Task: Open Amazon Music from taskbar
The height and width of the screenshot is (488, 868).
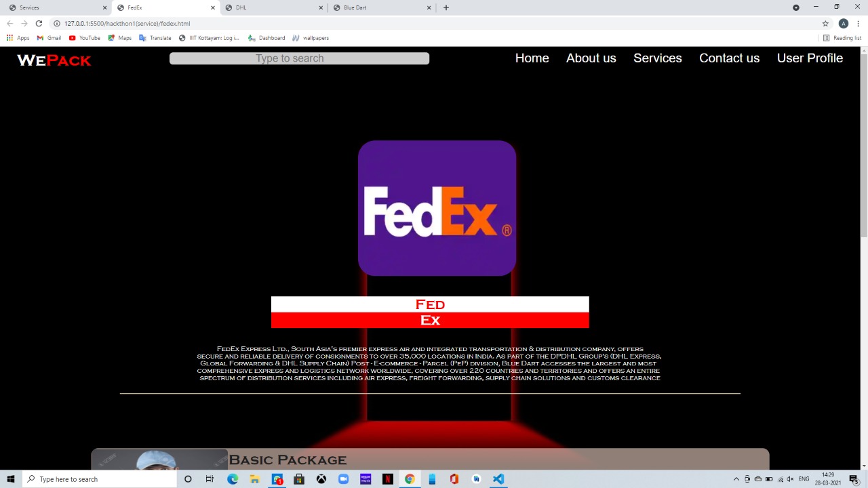Action: pos(366,479)
